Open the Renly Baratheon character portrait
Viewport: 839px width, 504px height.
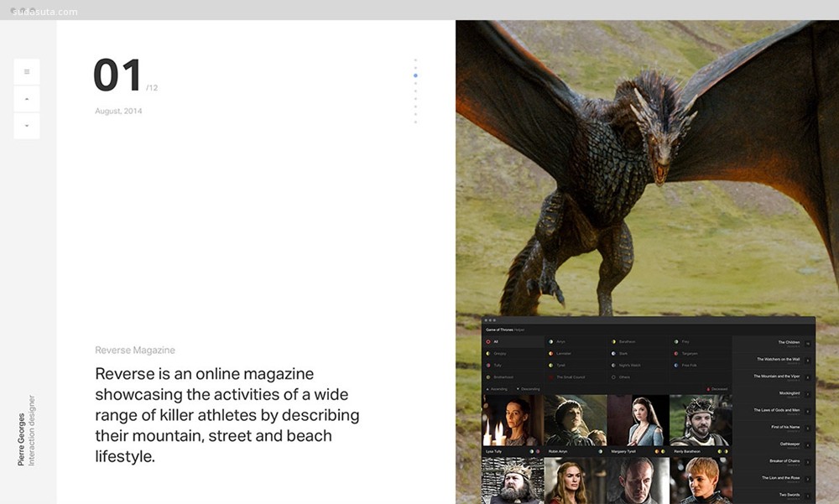pos(701,420)
